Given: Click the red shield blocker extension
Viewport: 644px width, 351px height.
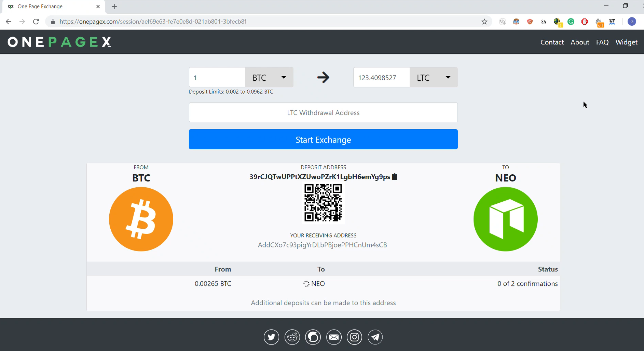Looking at the screenshot, I should pos(530,22).
